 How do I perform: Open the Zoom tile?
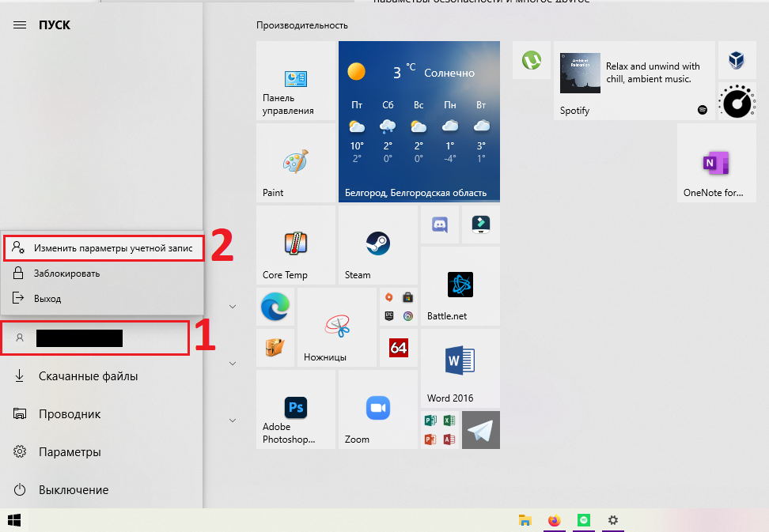(x=377, y=409)
